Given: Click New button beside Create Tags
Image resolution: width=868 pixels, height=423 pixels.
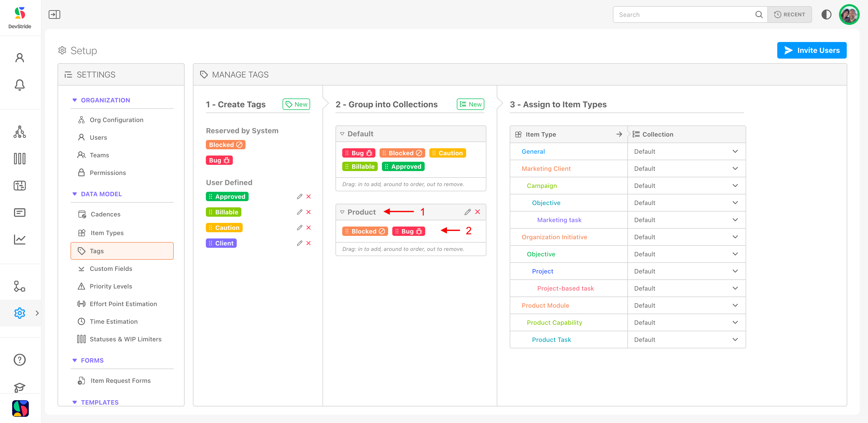Looking at the screenshot, I should click(x=296, y=104).
